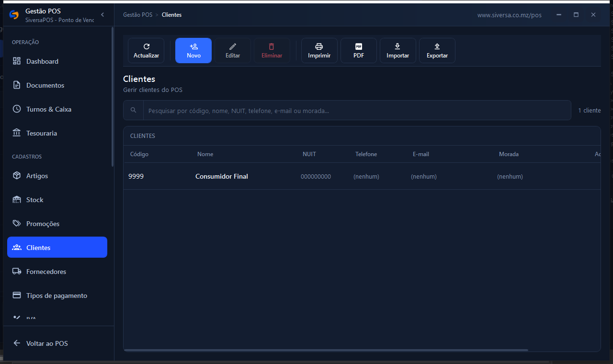Screen dimensions: 613x364
Task: Select the Clientes sidebar item
Action: click(57, 247)
